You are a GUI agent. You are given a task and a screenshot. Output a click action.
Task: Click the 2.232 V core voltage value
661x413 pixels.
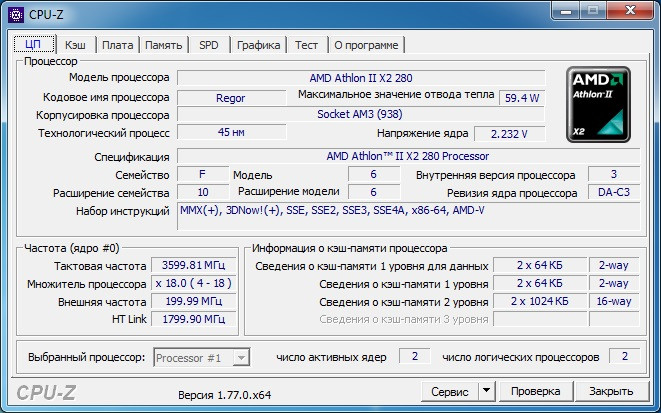(x=509, y=134)
